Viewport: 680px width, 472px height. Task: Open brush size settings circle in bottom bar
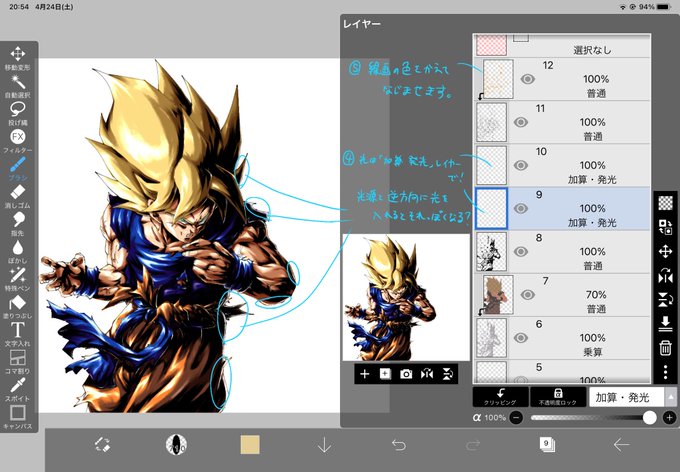click(176, 445)
